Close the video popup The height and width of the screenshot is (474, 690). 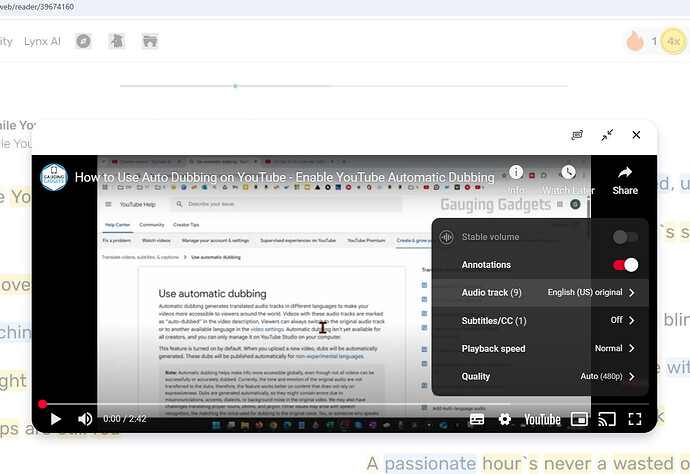636,135
